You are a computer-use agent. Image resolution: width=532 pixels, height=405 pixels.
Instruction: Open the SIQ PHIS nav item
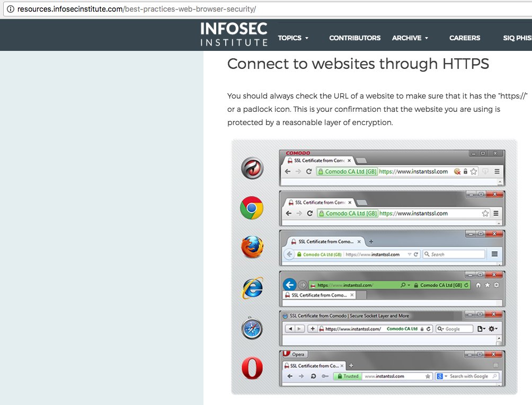pyautogui.click(x=517, y=38)
